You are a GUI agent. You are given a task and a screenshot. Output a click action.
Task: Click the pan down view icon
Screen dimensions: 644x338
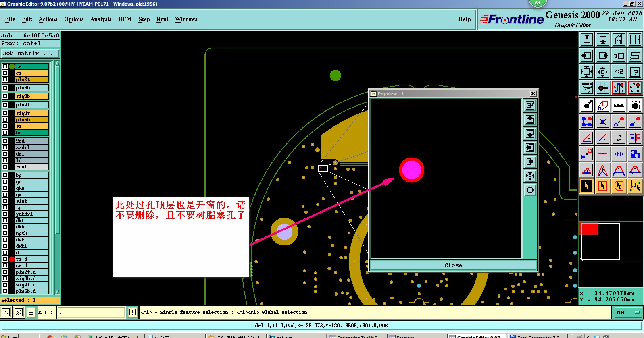click(x=603, y=39)
